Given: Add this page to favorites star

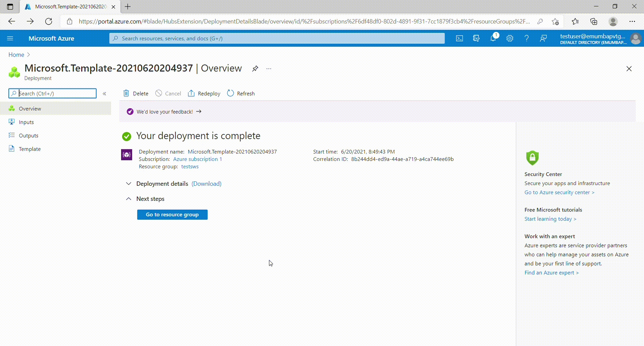Looking at the screenshot, I should [555, 21].
